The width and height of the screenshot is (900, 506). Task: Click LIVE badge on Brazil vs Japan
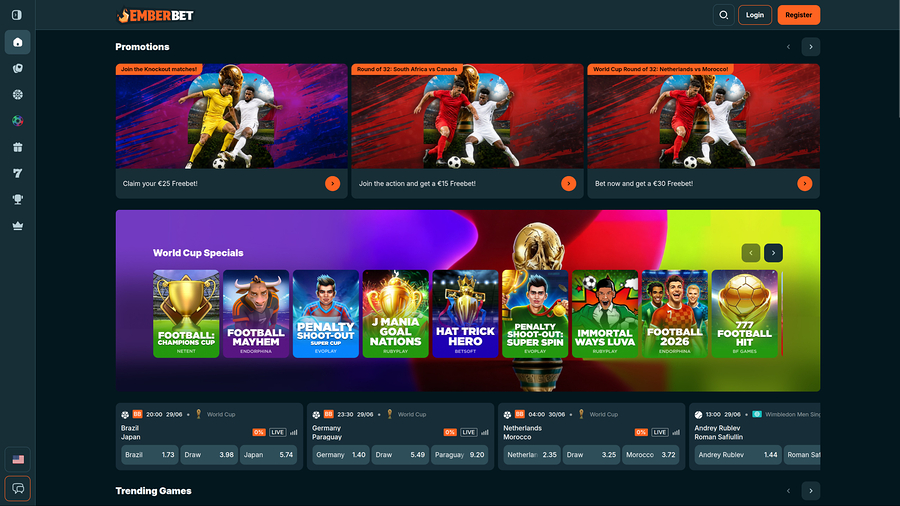click(x=277, y=433)
